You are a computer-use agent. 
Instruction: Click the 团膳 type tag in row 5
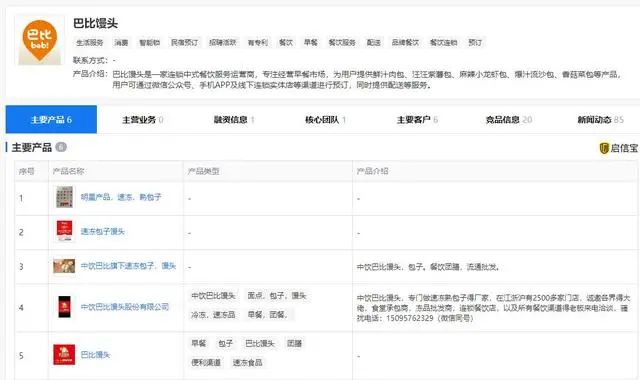(x=294, y=344)
